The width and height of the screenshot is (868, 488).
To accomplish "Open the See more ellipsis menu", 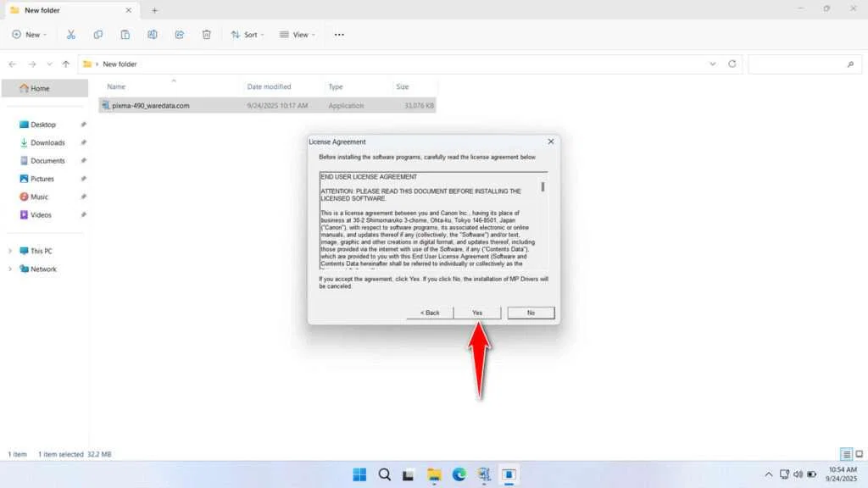I will tap(338, 34).
